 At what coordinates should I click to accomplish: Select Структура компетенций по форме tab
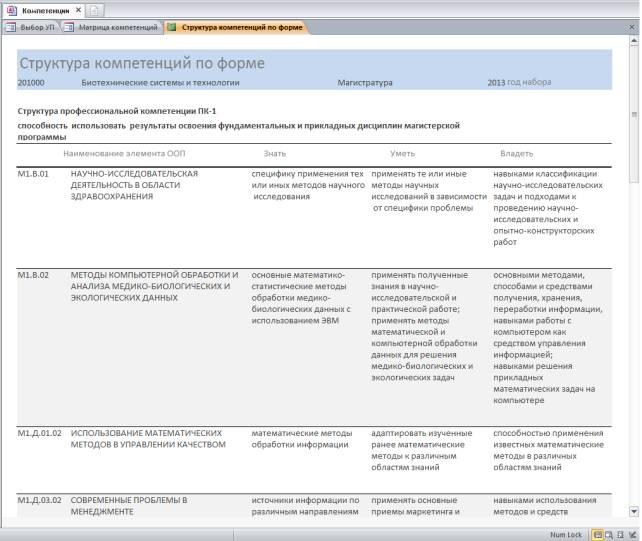(x=241, y=27)
